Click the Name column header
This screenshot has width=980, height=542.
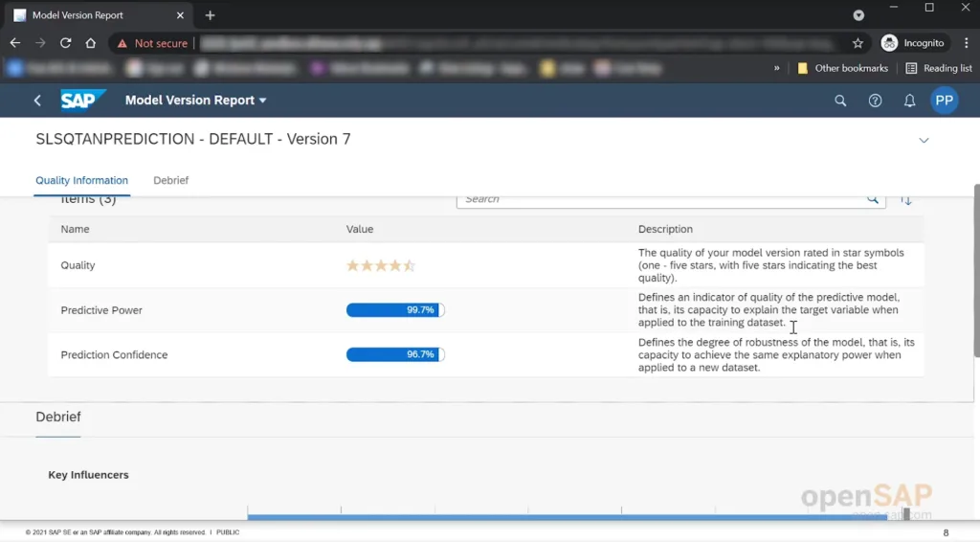(x=75, y=229)
